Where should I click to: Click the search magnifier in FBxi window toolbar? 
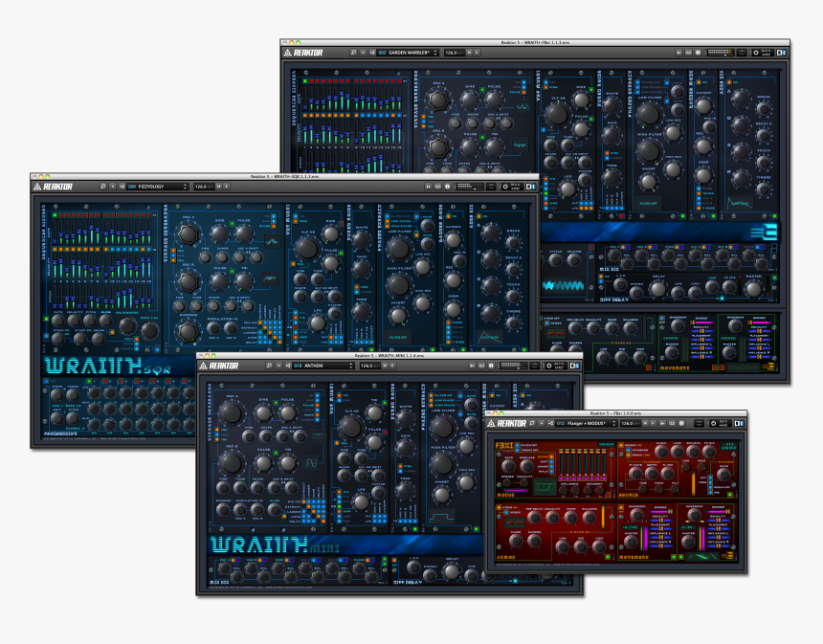click(532, 423)
